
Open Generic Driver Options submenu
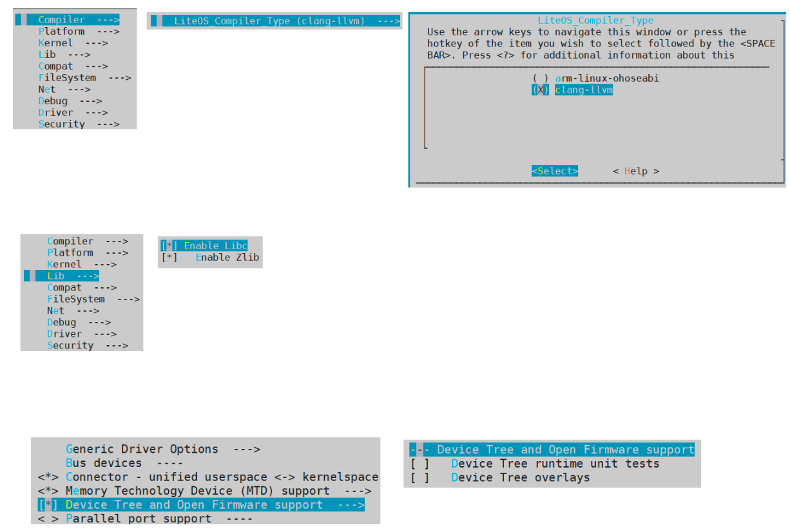point(163,449)
